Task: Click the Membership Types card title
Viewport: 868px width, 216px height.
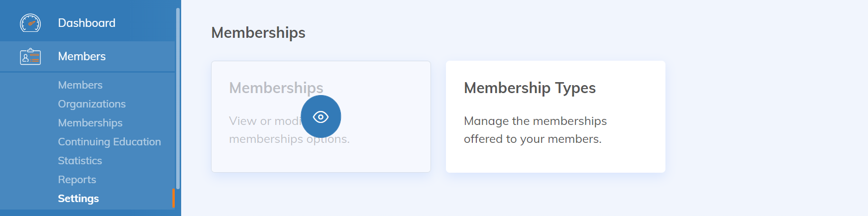Action: click(x=530, y=88)
